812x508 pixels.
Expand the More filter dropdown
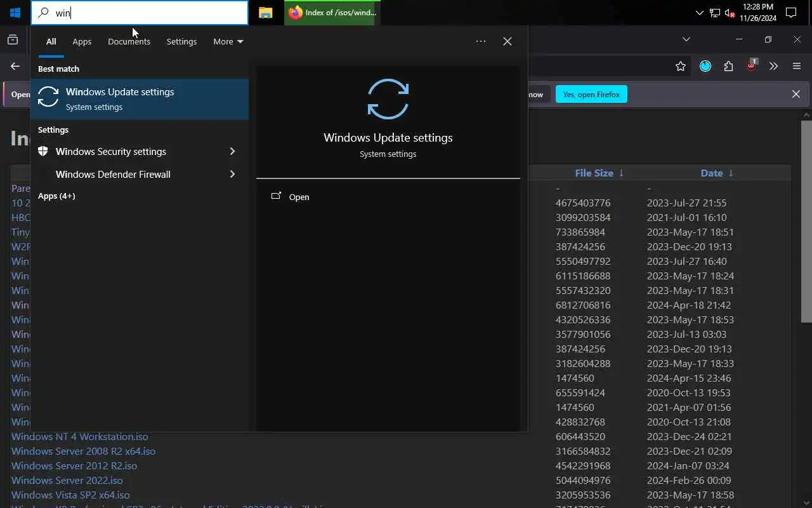point(228,41)
